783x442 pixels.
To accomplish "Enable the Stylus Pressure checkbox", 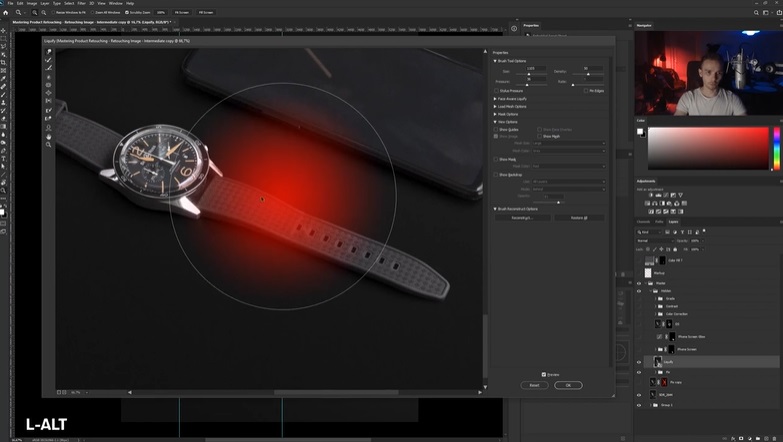I will 496,91.
